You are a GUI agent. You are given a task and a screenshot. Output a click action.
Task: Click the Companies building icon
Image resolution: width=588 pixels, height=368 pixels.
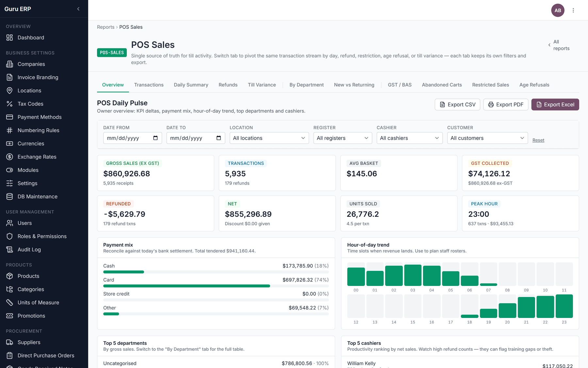tap(9, 64)
